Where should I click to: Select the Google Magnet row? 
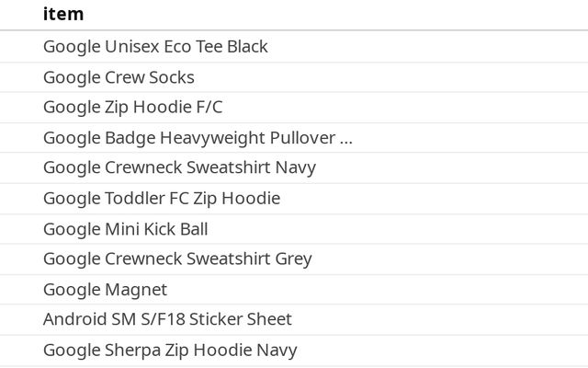coord(105,290)
